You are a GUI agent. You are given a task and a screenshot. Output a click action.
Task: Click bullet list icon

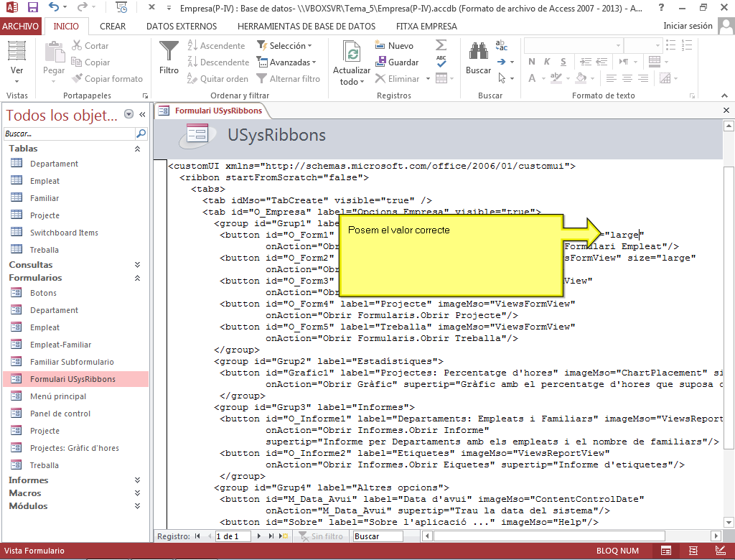click(x=671, y=45)
